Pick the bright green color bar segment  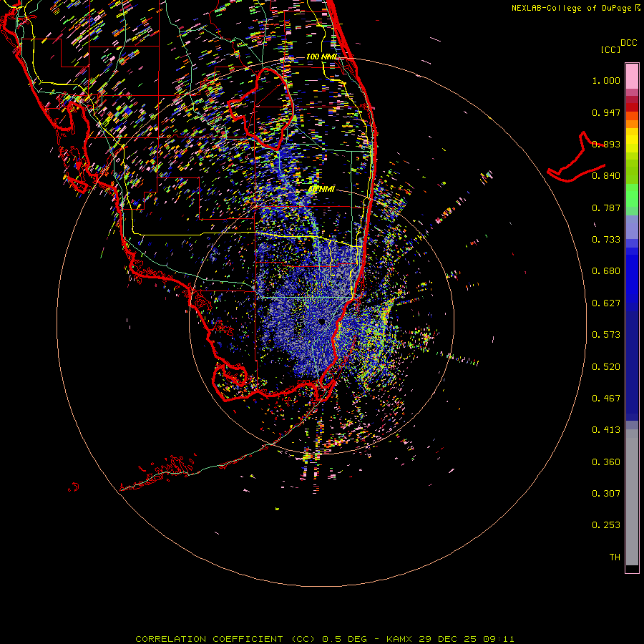coord(632,195)
